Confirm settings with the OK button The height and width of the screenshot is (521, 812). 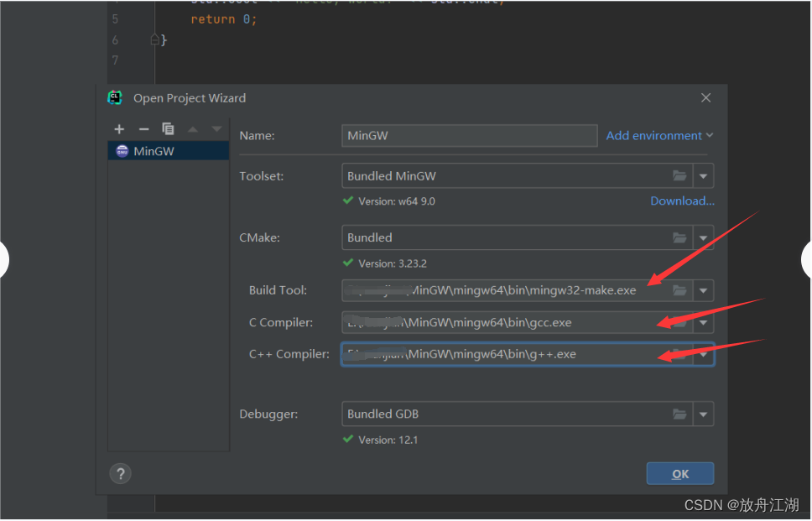pyautogui.click(x=679, y=473)
